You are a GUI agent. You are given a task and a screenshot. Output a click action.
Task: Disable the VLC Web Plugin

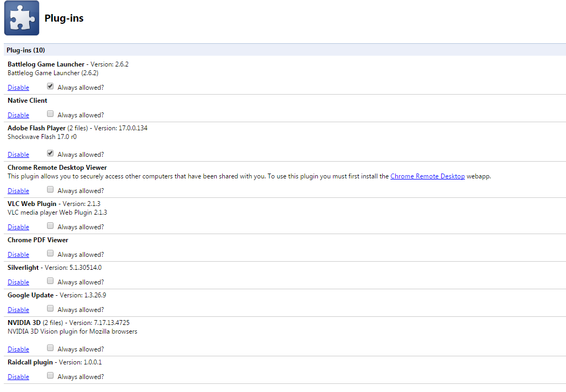(18, 227)
